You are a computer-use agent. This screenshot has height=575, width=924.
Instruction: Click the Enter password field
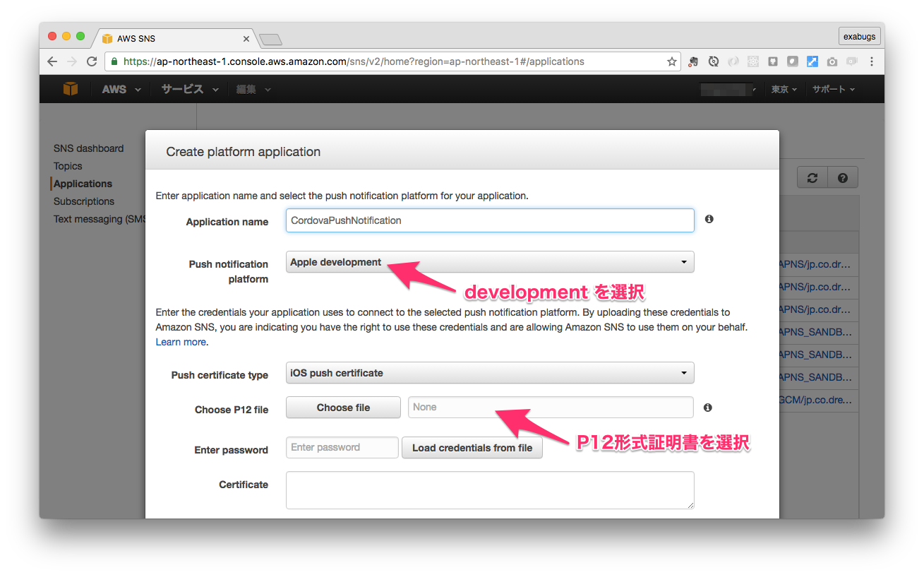point(342,447)
